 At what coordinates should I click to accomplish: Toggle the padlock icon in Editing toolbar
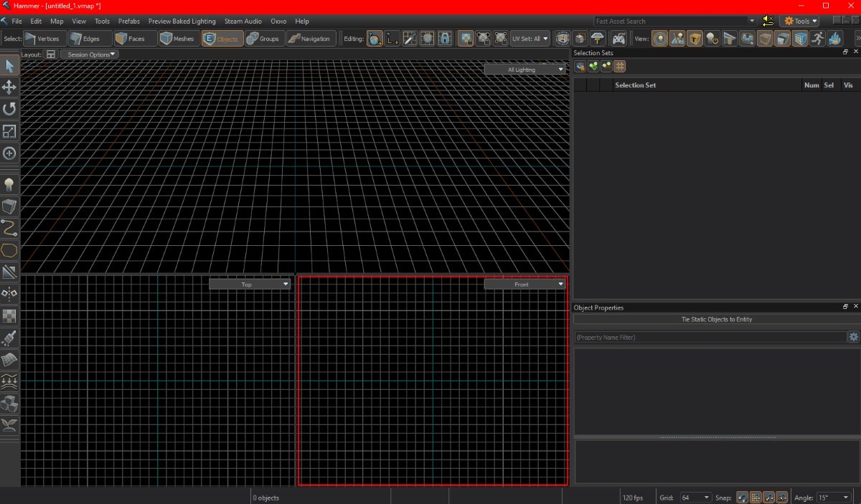[445, 39]
